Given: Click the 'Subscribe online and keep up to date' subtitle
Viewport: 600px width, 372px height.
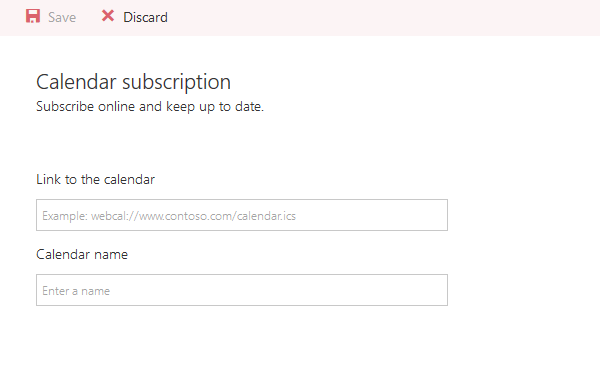Looking at the screenshot, I should pos(150,106).
